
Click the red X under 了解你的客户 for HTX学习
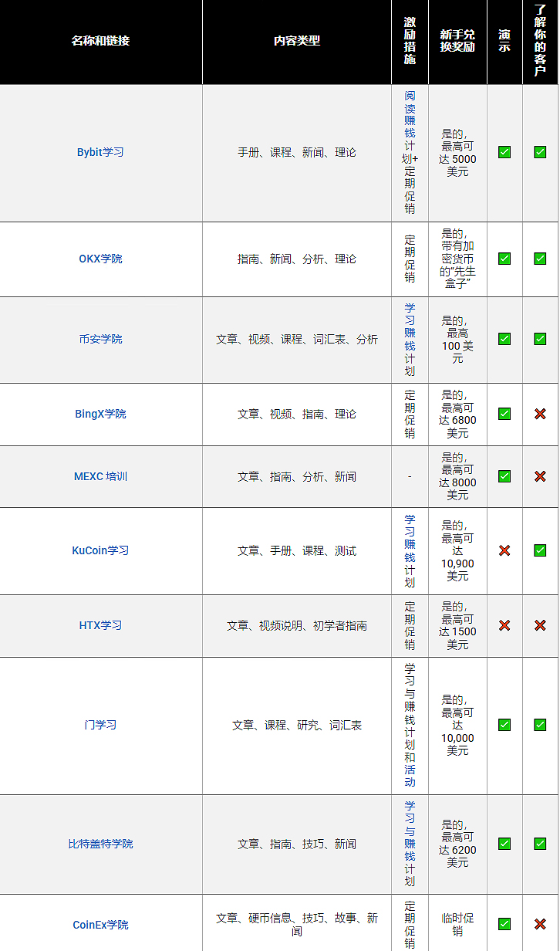pos(540,625)
